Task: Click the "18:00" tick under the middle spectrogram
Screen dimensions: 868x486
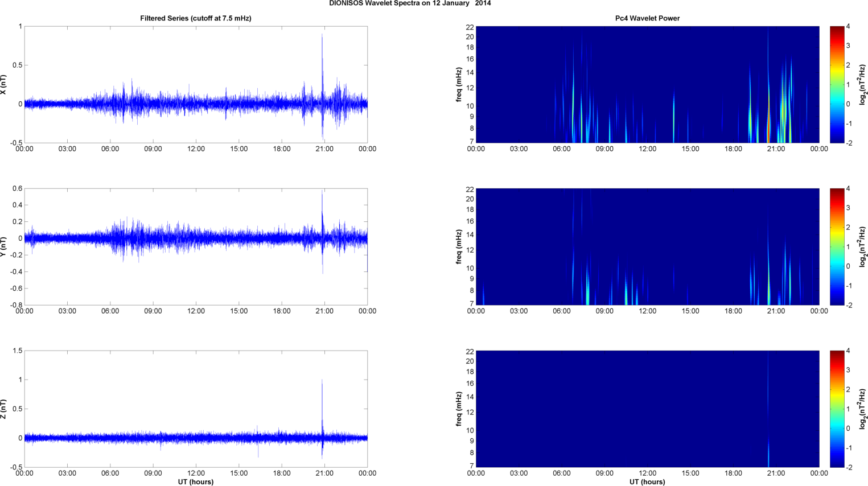Action: [x=733, y=311]
